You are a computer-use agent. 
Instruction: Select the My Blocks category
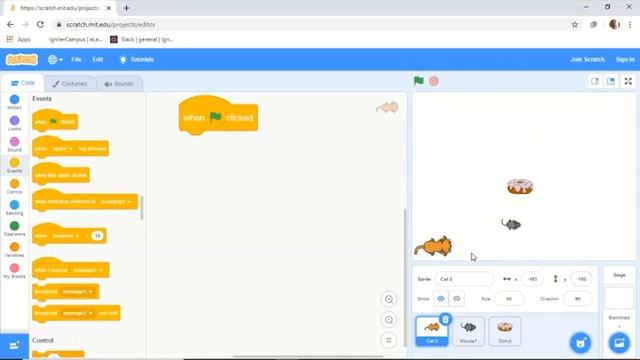click(14, 271)
